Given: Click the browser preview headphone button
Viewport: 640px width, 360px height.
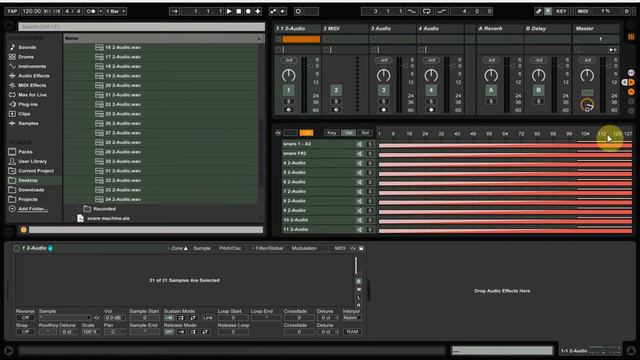Looking at the screenshot, I should (x=24, y=230).
